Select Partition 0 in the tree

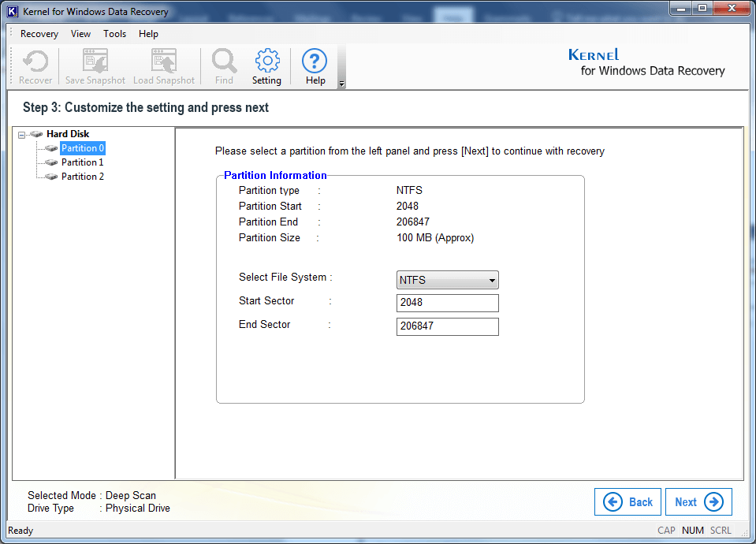tap(83, 148)
